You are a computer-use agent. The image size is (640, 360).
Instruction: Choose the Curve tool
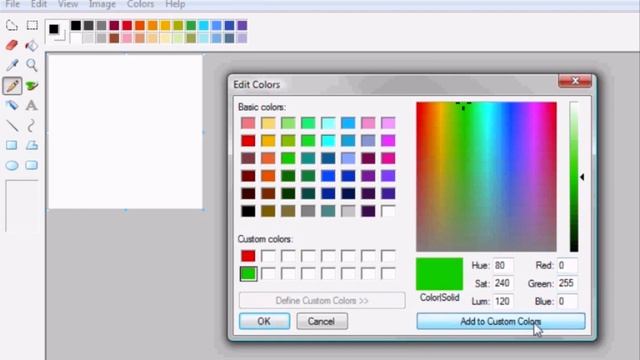31,125
